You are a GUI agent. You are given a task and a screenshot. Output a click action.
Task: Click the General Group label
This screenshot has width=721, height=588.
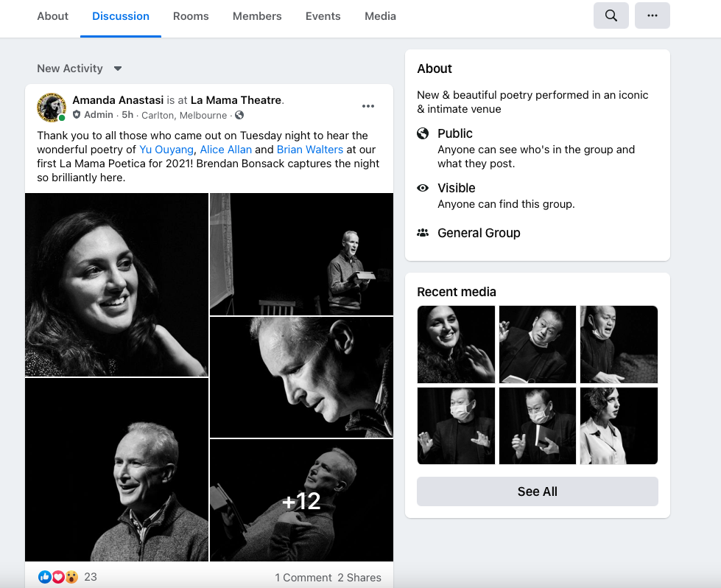(x=479, y=233)
